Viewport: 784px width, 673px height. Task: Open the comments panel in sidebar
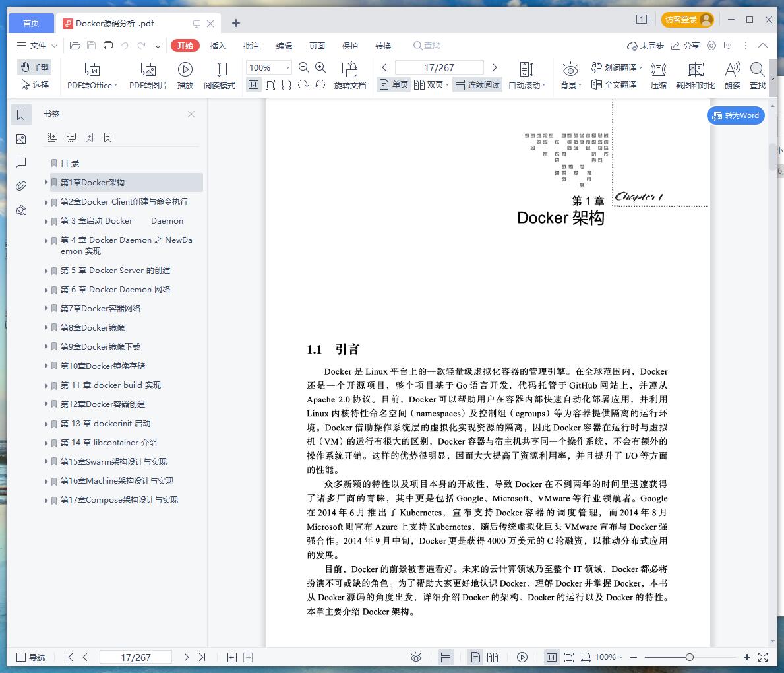(x=21, y=162)
